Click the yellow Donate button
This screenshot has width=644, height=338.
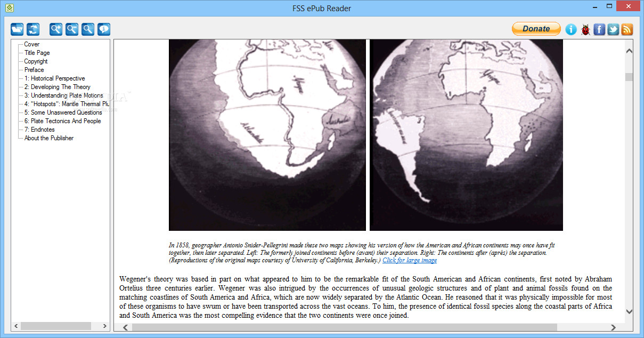coord(536,29)
